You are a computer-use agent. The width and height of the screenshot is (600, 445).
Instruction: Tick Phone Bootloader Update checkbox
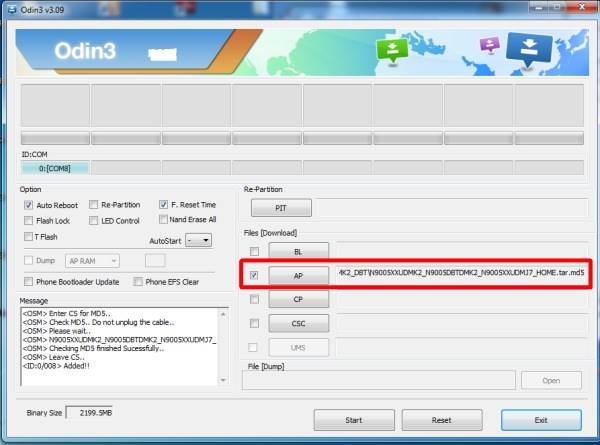point(29,282)
